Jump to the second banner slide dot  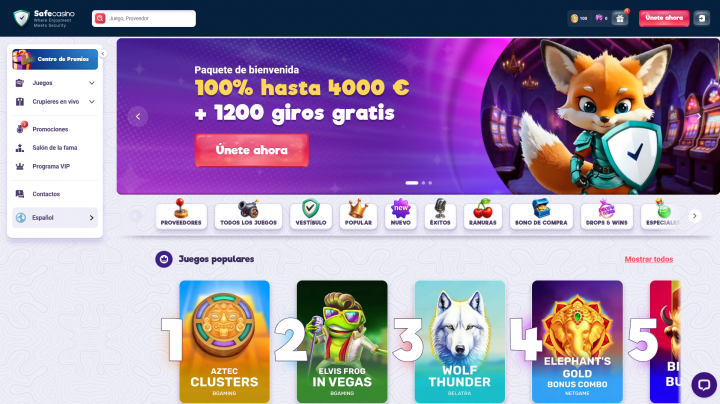423,183
